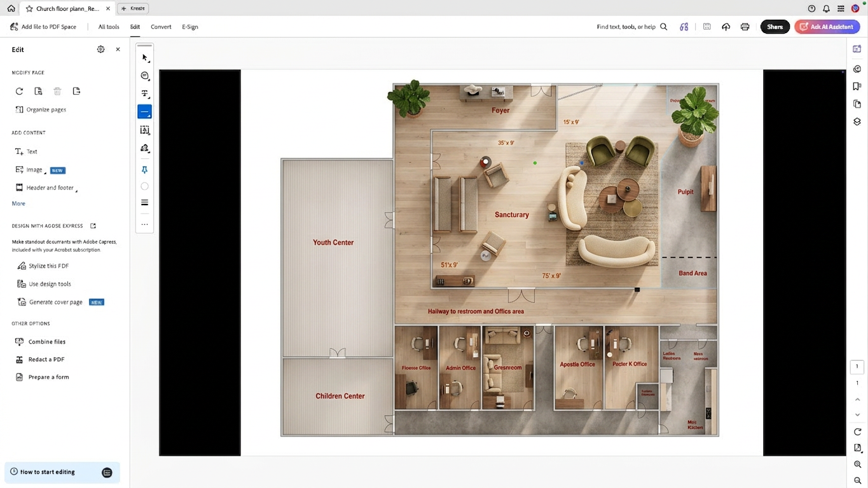Zoom in with the magnifier plus icon

pyautogui.click(x=857, y=464)
